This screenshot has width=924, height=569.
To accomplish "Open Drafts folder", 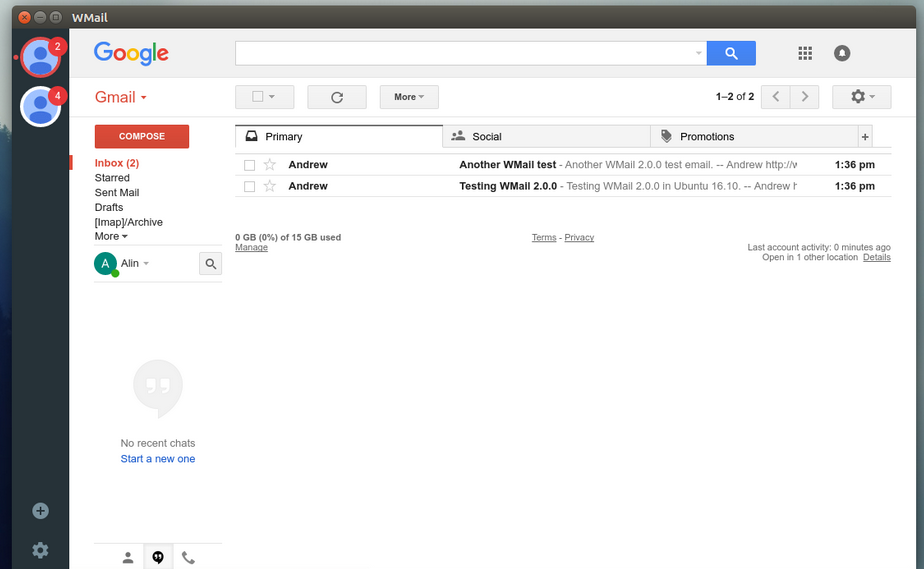I will 108,207.
